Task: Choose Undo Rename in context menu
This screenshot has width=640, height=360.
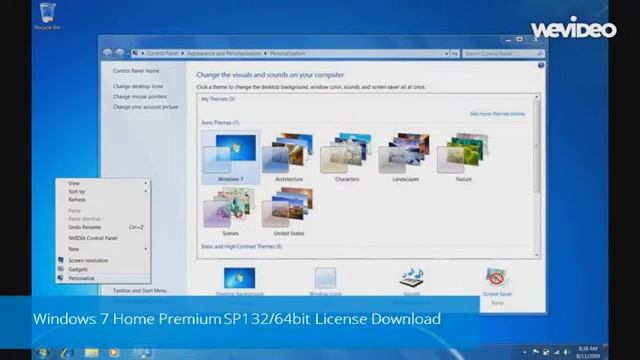Action: click(103, 227)
